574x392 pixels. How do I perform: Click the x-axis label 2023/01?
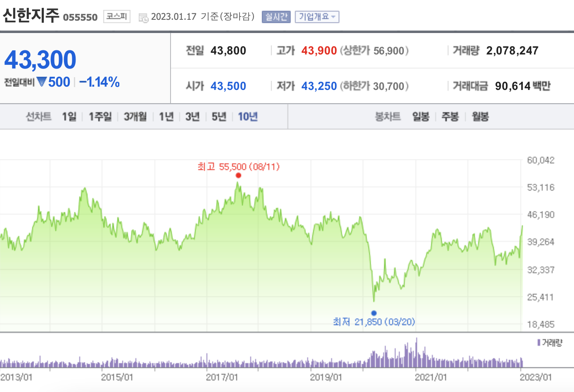pyautogui.click(x=536, y=377)
